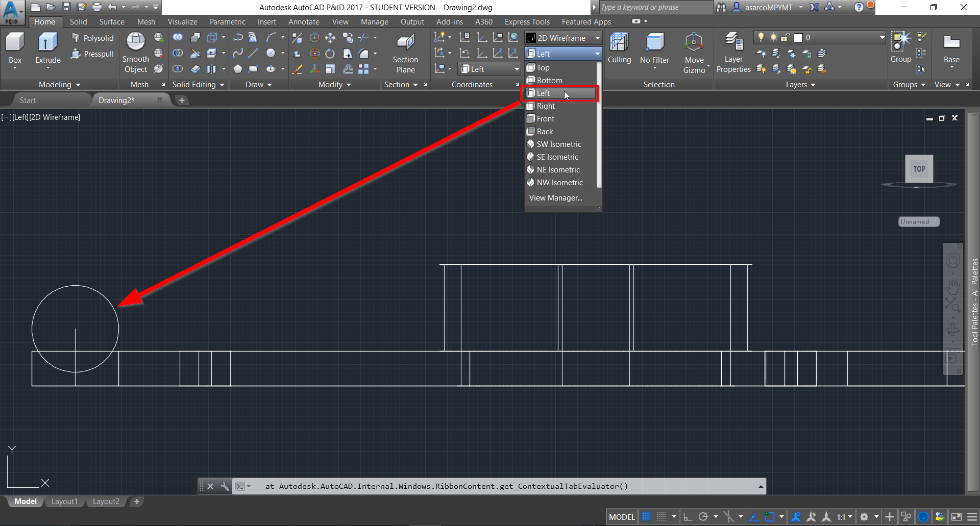Viewport: 980px width, 526px height.
Task: Select the Polygon draw tool
Action: pos(237,69)
